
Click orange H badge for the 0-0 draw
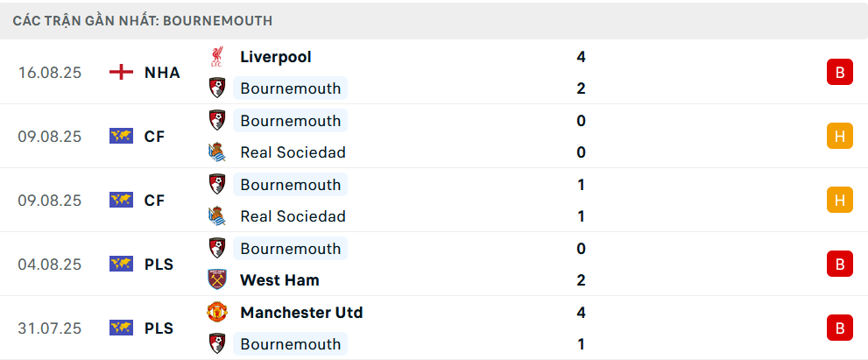click(839, 136)
